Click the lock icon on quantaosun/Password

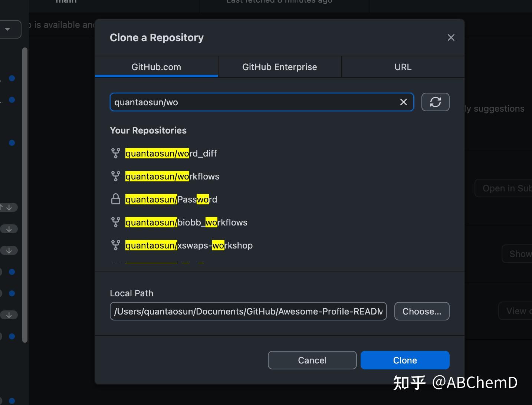116,199
